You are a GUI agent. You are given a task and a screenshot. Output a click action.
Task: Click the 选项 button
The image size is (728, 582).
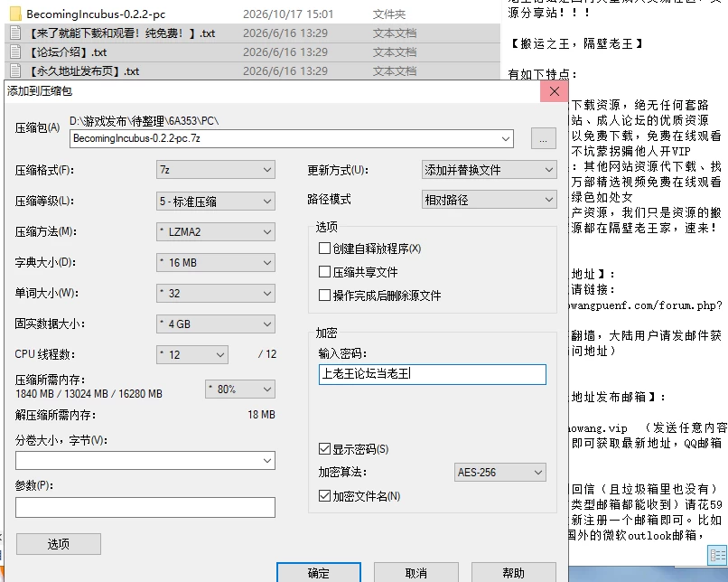59,544
